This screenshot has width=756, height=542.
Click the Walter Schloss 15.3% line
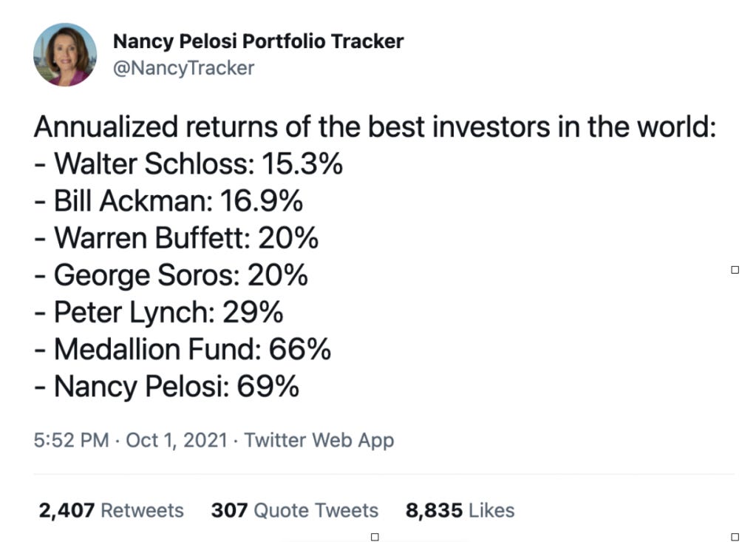(x=188, y=164)
